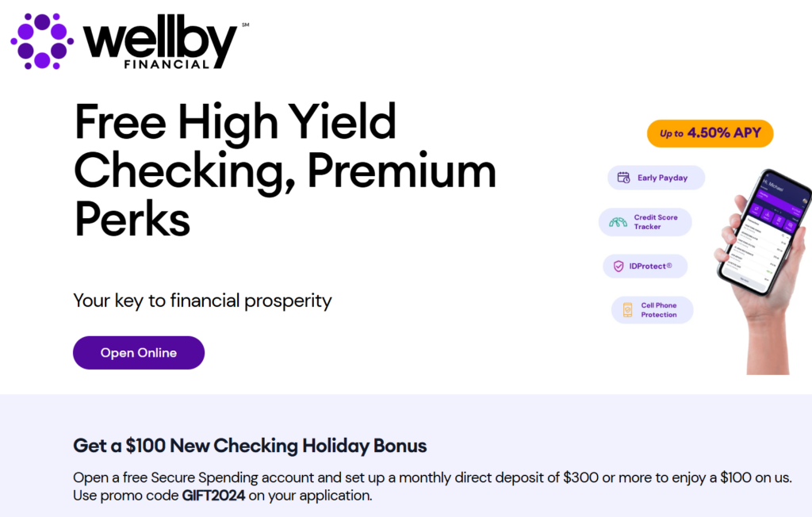812x517 pixels.
Task: Click the Free High Yield Checking headline
Action: point(285,170)
